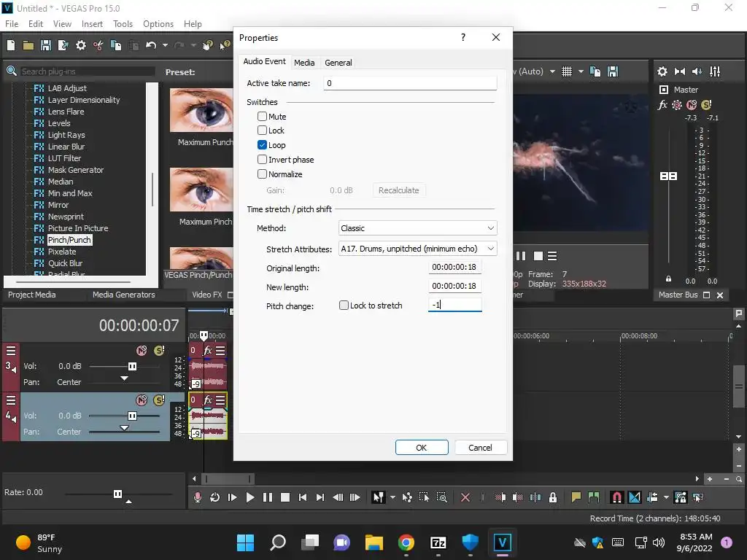Toggle Solo on audio track 3
The width and height of the screenshot is (747, 560).
(159, 351)
